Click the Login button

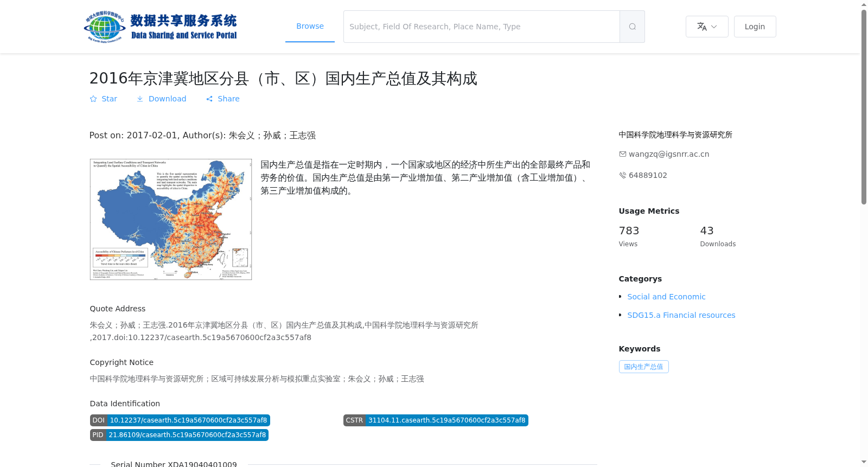click(755, 27)
